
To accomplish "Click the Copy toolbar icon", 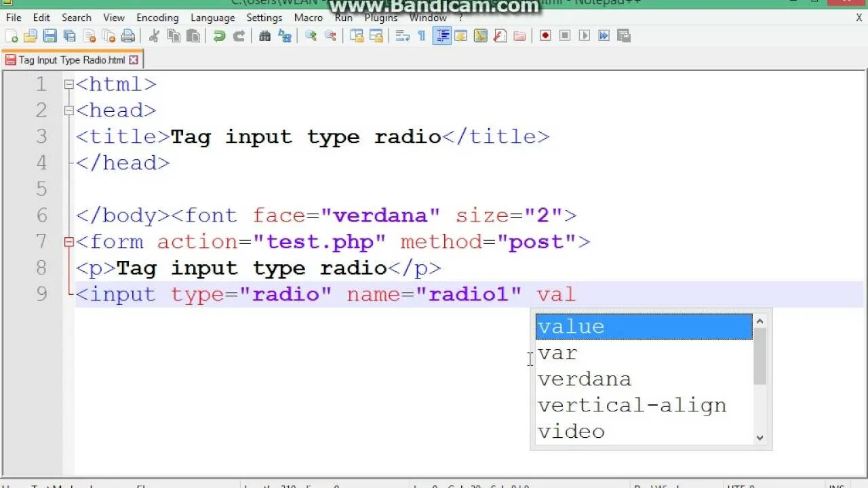I will tap(174, 36).
